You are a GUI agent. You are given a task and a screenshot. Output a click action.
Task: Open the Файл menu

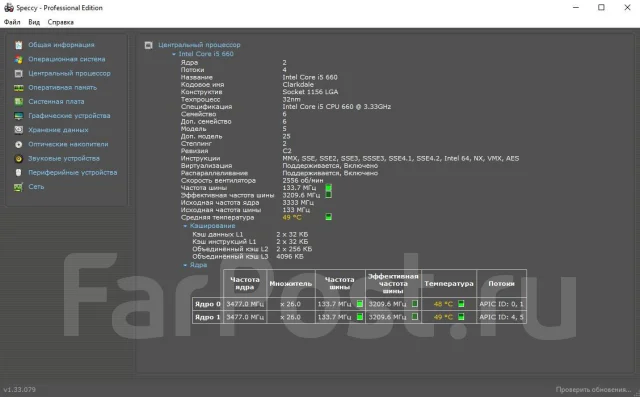click(12, 22)
